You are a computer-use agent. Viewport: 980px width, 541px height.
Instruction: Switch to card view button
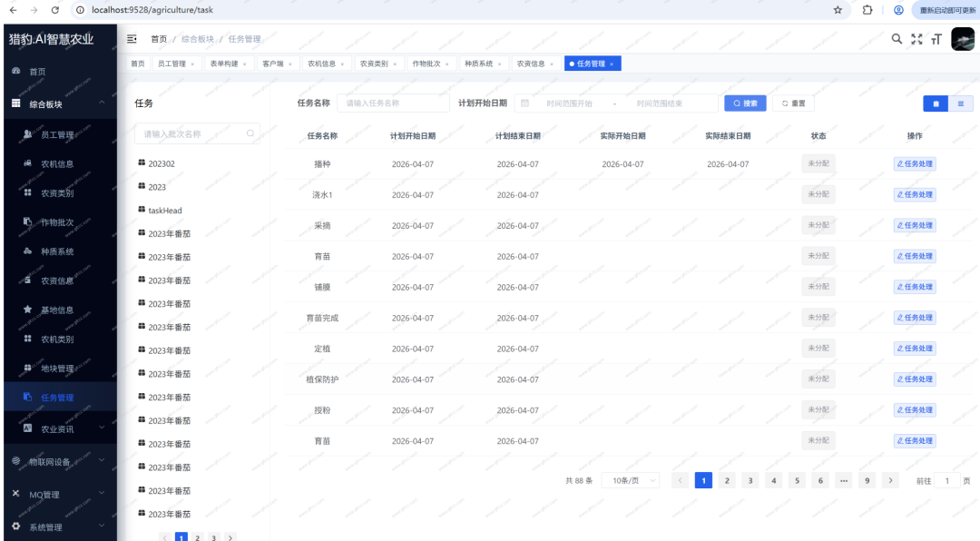coord(936,103)
